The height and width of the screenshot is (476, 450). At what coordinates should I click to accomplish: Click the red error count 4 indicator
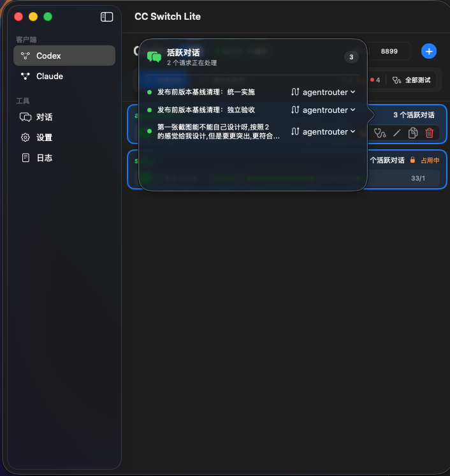pyautogui.click(x=375, y=80)
